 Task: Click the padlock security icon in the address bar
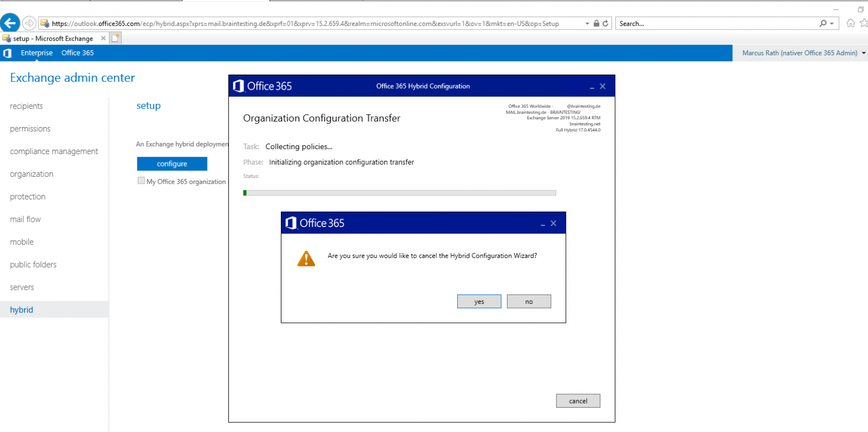pyautogui.click(x=595, y=23)
